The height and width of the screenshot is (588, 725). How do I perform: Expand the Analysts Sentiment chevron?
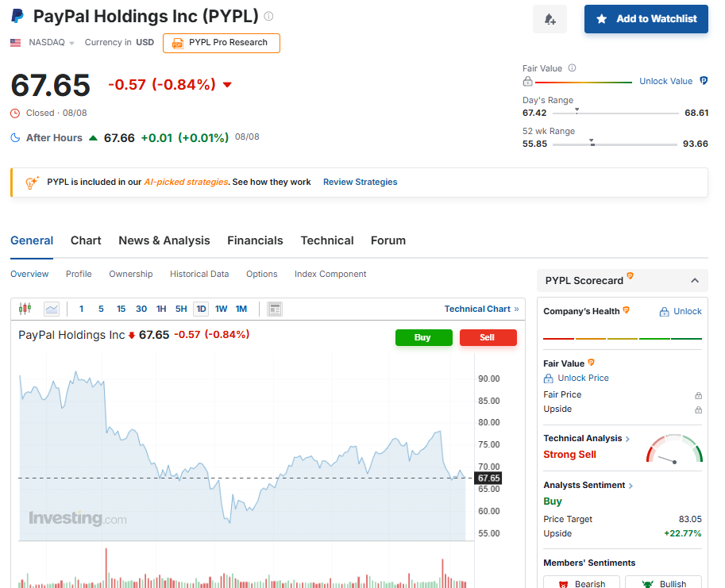(x=631, y=486)
